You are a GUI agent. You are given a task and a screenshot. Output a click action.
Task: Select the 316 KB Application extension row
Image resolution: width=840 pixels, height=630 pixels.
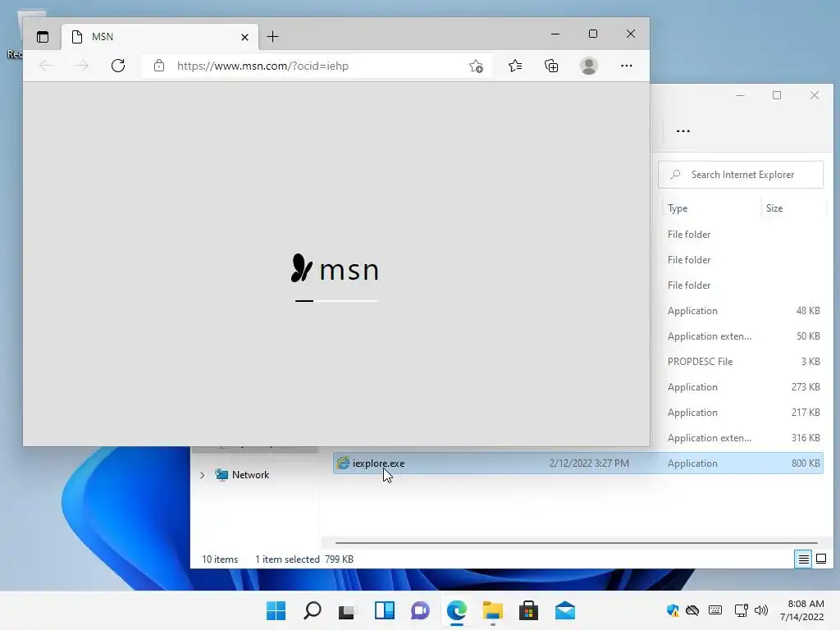(742, 438)
